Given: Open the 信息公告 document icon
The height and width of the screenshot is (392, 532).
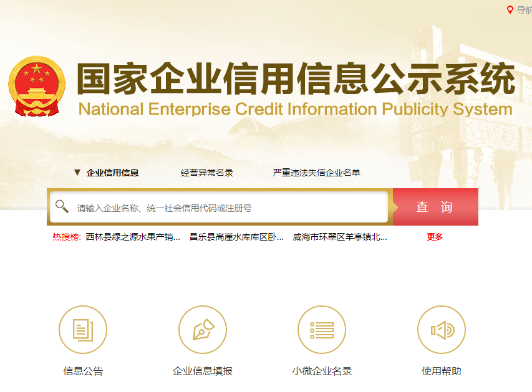Looking at the screenshot, I should (83, 330).
